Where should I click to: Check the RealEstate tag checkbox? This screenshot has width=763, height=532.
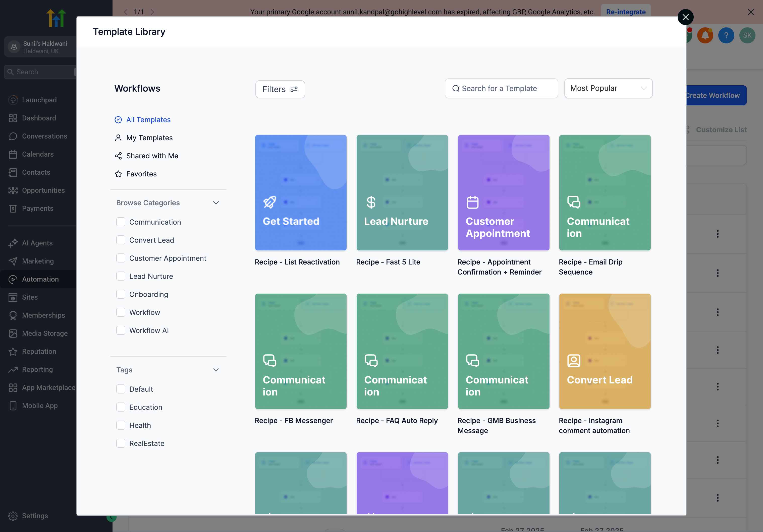[x=121, y=444]
